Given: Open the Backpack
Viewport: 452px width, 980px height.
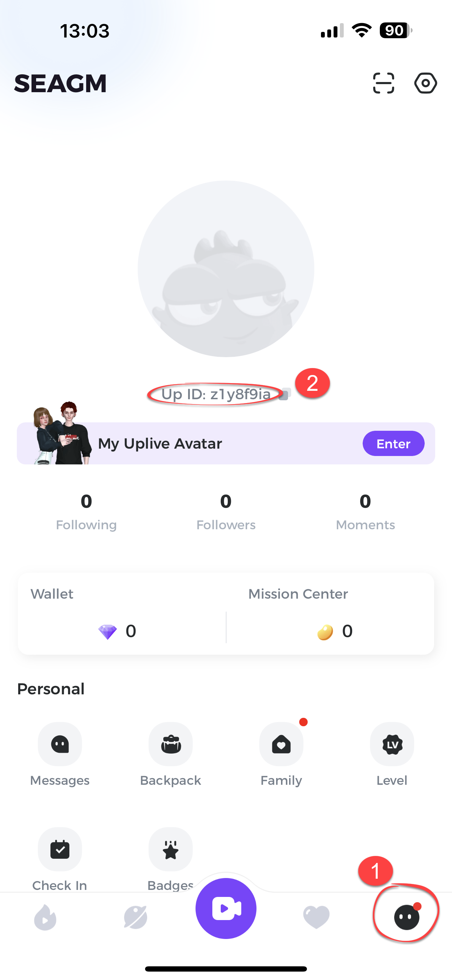Looking at the screenshot, I should (170, 744).
